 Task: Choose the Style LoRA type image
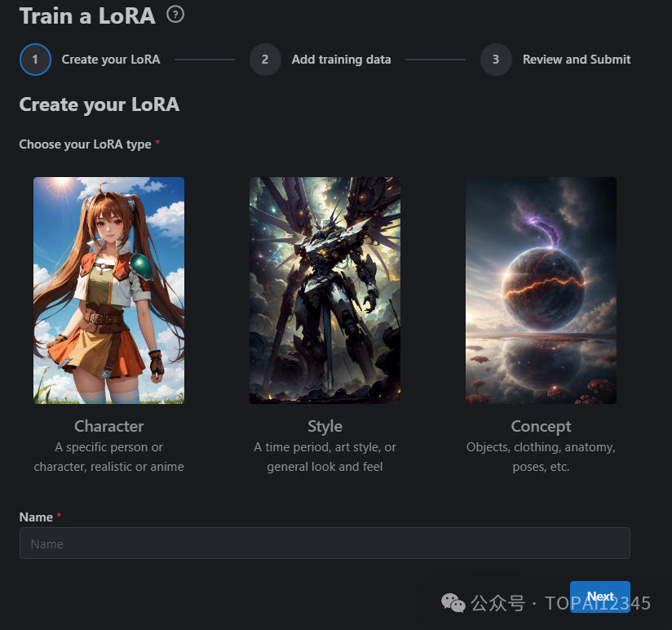tap(325, 291)
